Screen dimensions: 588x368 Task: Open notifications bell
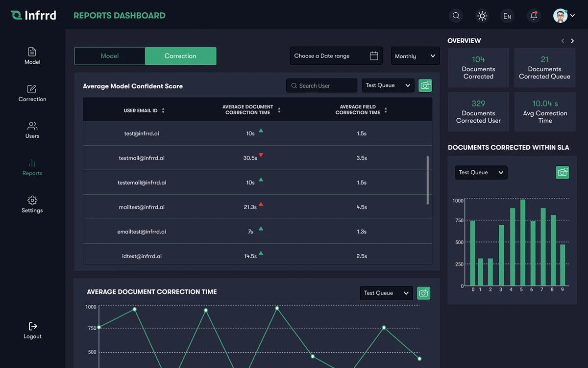click(x=534, y=16)
